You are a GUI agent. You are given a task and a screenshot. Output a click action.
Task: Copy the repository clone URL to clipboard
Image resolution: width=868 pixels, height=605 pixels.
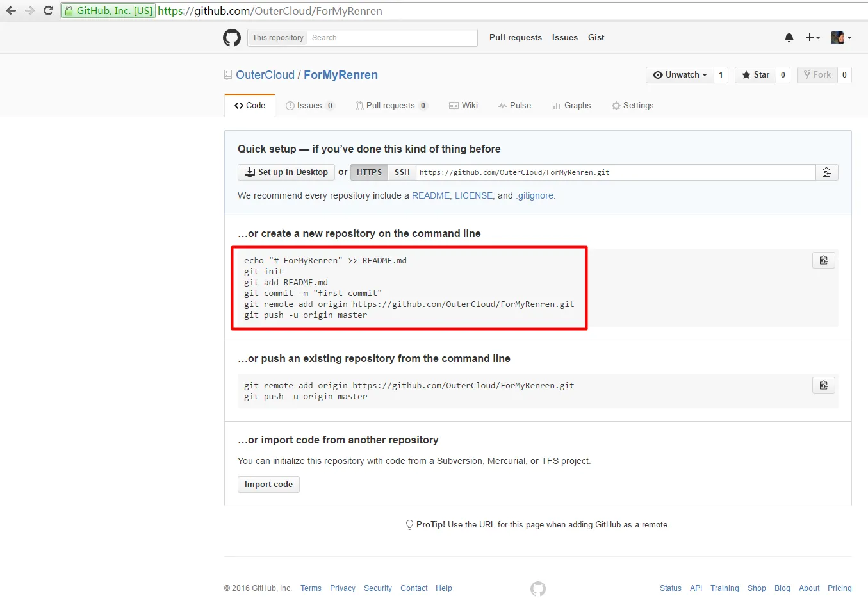[x=826, y=172]
